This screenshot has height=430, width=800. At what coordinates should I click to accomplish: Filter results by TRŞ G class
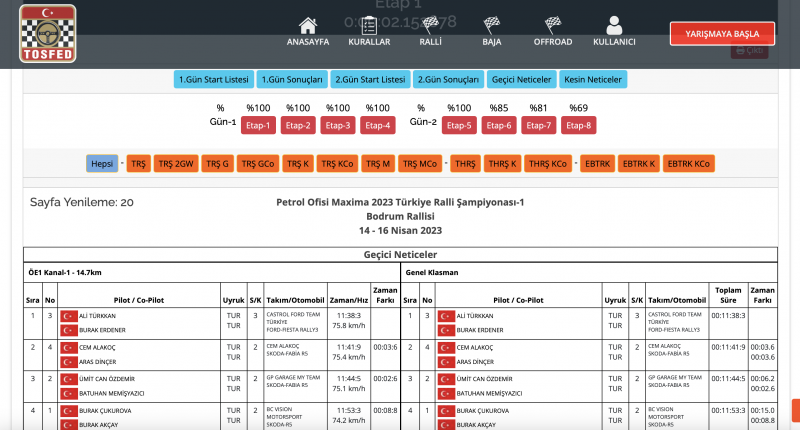[x=217, y=164]
